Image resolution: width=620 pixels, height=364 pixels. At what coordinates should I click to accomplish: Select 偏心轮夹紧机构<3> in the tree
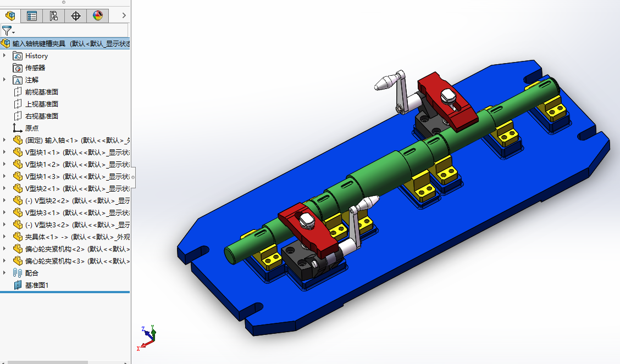(x=77, y=261)
